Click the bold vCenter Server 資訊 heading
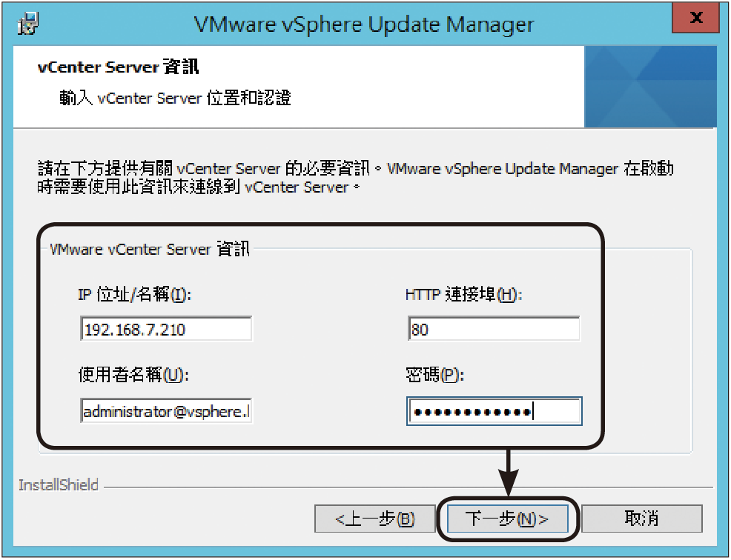This screenshot has height=560, width=731. [x=119, y=67]
